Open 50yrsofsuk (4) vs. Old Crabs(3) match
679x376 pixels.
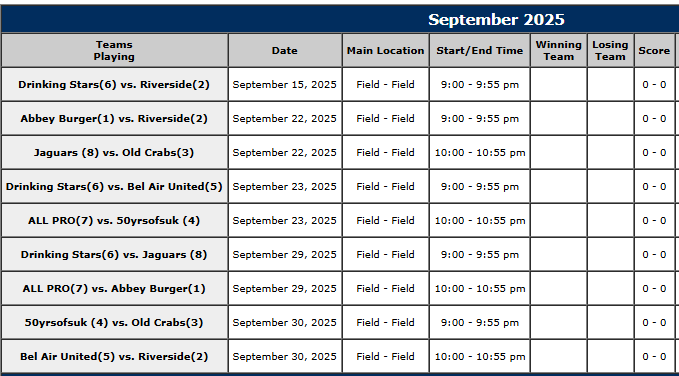click(x=114, y=323)
